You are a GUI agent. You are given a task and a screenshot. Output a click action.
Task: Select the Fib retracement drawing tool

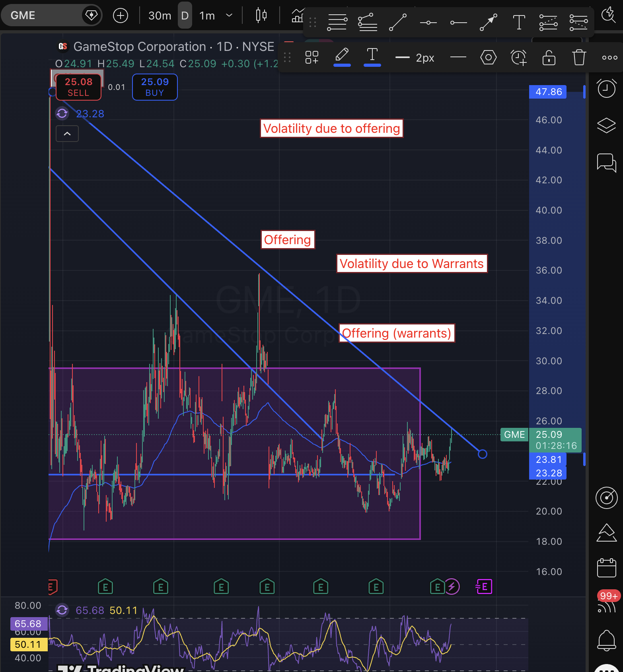pyautogui.click(x=337, y=22)
